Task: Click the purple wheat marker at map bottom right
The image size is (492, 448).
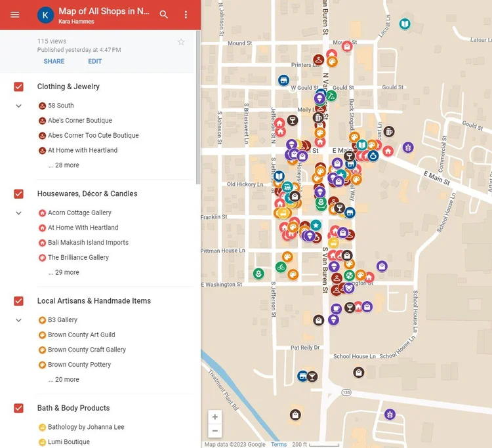Action: (390, 415)
